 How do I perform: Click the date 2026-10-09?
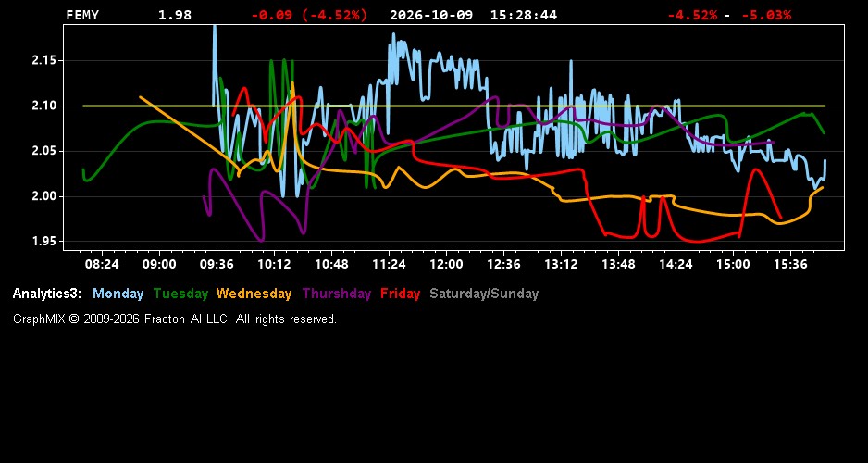[x=431, y=16]
